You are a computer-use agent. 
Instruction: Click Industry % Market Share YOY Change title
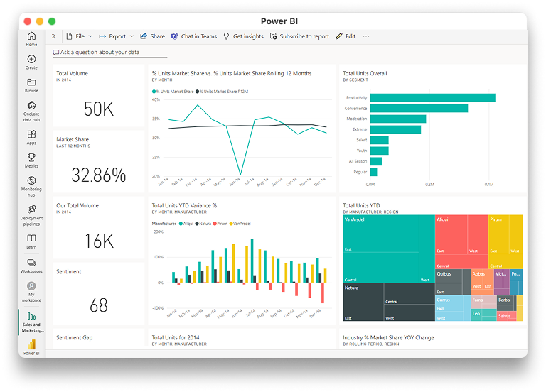coord(388,338)
